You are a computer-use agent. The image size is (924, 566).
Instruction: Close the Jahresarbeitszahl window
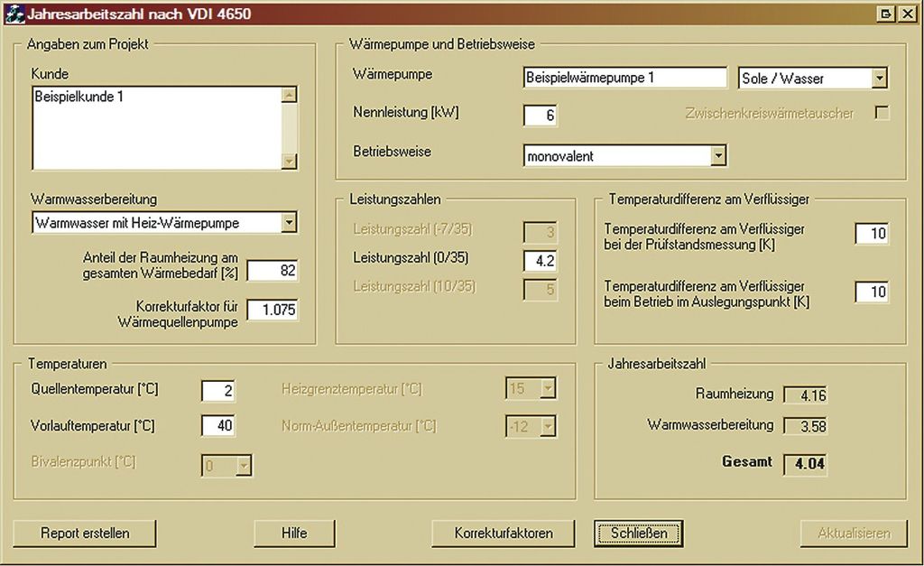tap(908, 14)
